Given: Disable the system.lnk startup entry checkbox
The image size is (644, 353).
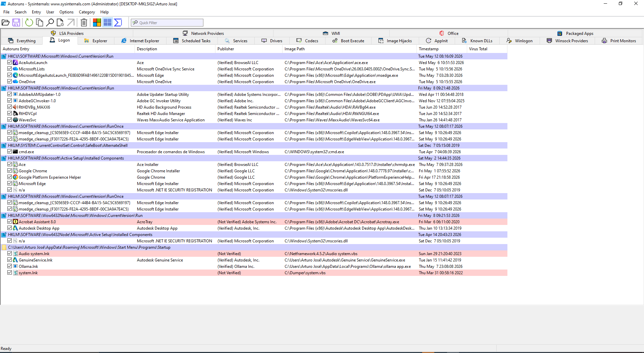Looking at the screenshot, I should (10, 273).
